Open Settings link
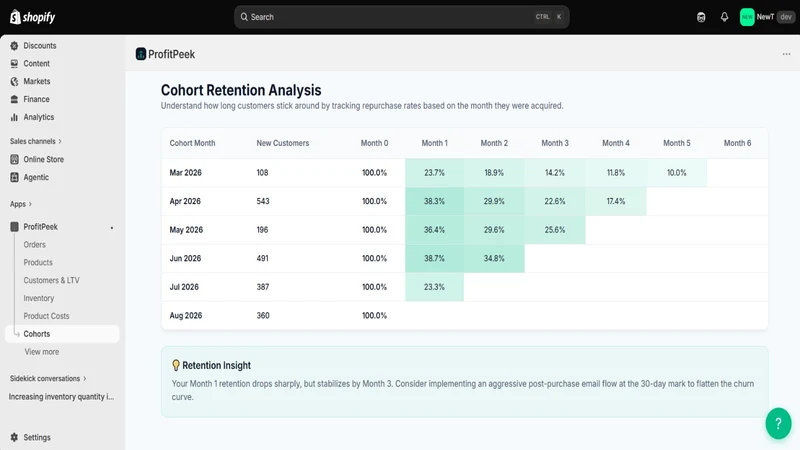Image resolution: width=800 pixels, height=450 pixels. (37, 437)
